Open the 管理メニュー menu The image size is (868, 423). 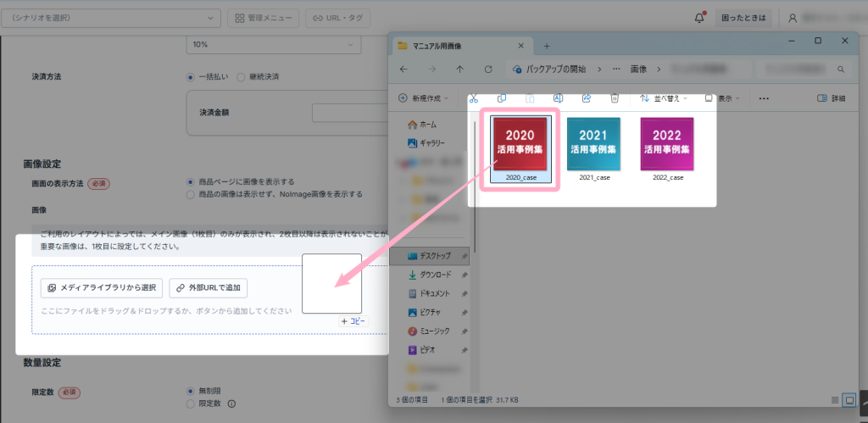coord(264,18)
